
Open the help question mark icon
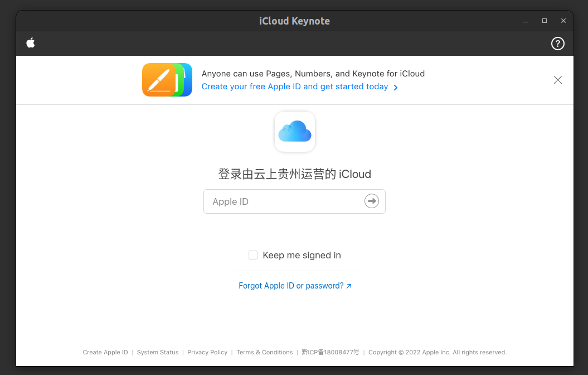[557, 43]
